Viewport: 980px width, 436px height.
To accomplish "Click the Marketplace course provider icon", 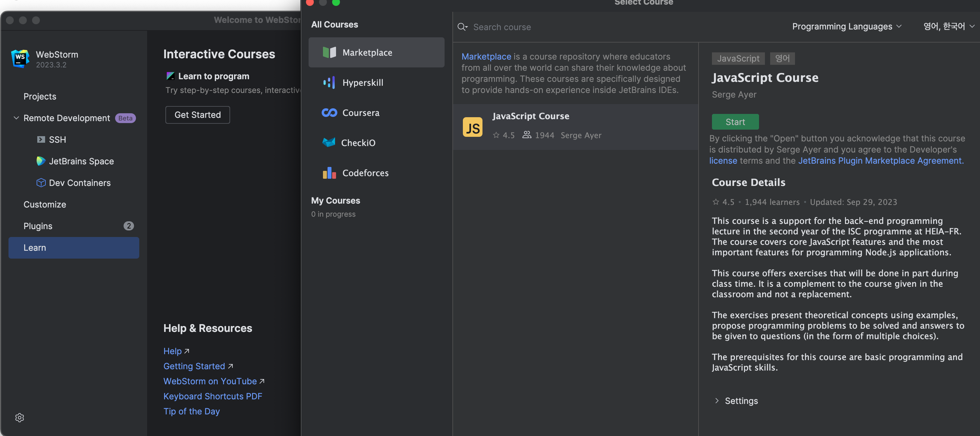I will pos(329,52).
